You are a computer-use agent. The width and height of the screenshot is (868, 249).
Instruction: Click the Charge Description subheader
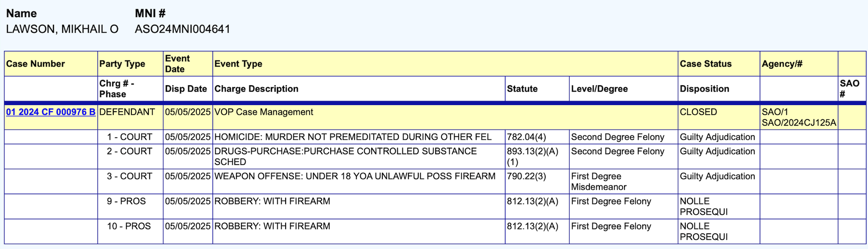point(256,89)
